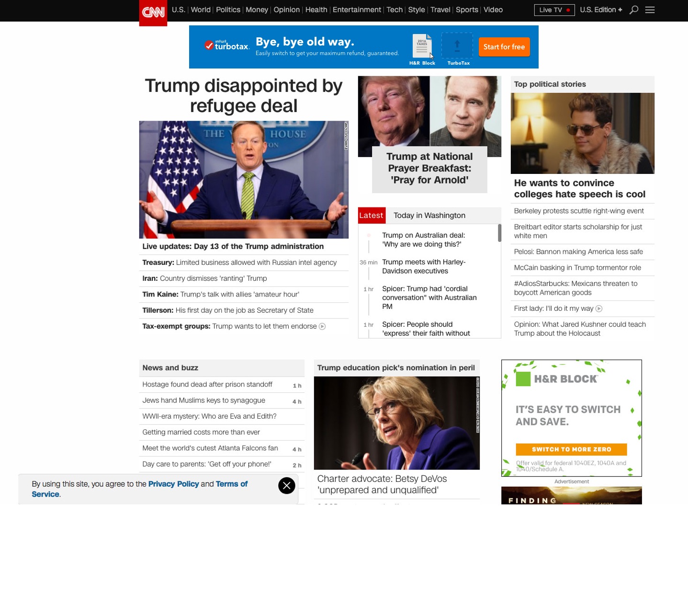Open 'Trump education pick's nomination in peril' header

click(x=396, y=368)
